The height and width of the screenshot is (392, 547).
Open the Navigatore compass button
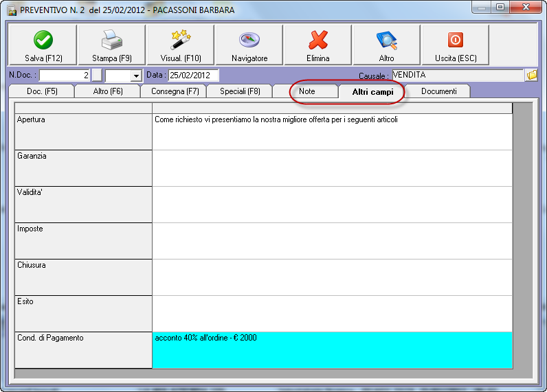(249, 45)
